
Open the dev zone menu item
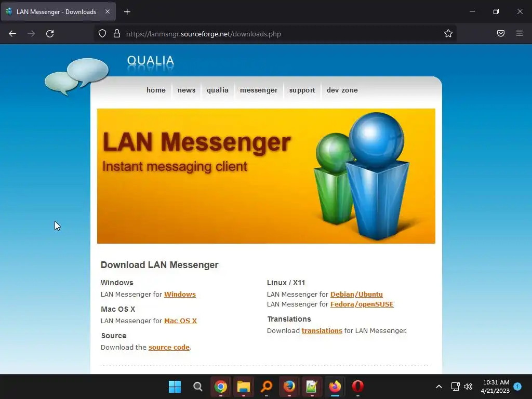tap(342, 90)
